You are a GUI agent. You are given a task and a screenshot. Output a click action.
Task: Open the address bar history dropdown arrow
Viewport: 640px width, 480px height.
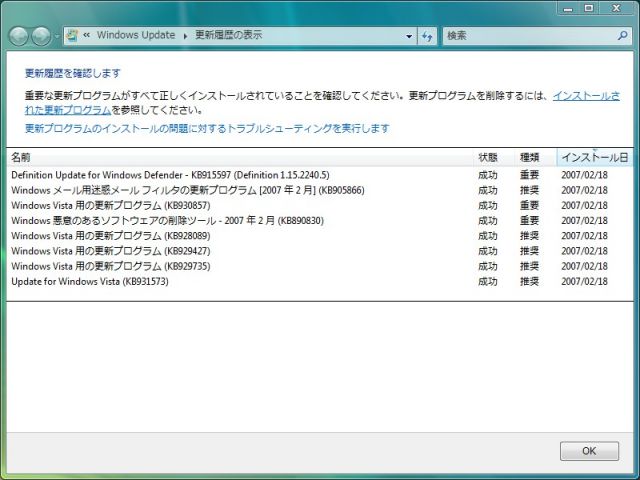[x=409, y=36]
